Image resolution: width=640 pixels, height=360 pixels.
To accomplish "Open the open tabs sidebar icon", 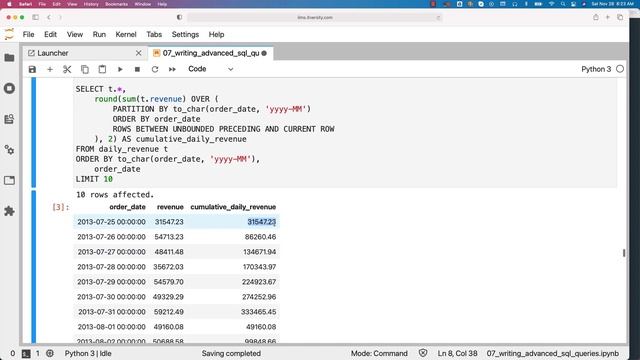I will click(9, 180).
